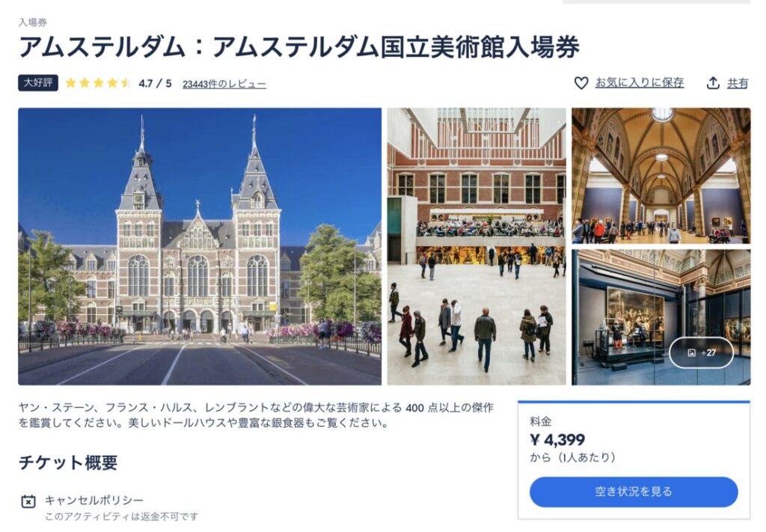
Task: Click the calendar cancel icon beside キャンセルポリシー
Action: click(28, 501)
